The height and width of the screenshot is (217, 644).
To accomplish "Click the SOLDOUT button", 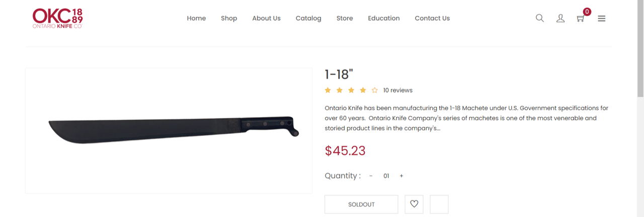I will pyautogui.click(x=361, y=204).
